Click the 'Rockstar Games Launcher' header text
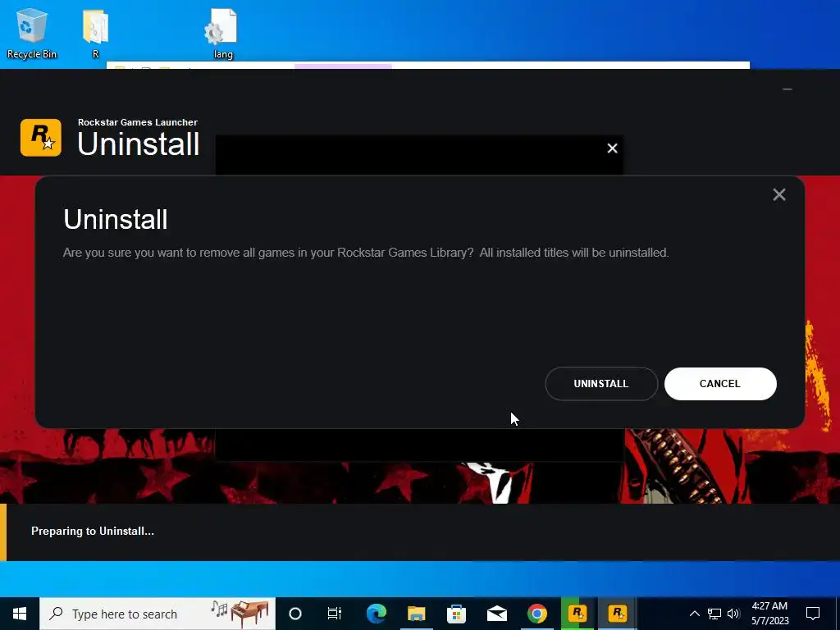Viewport: 840px width, 630px height. click(138, 122)
